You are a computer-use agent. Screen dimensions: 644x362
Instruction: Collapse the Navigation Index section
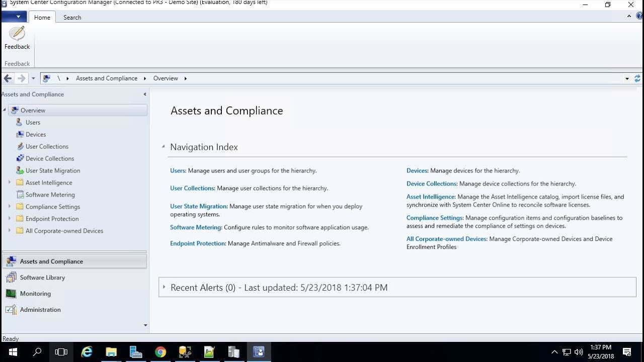(163, 147)
